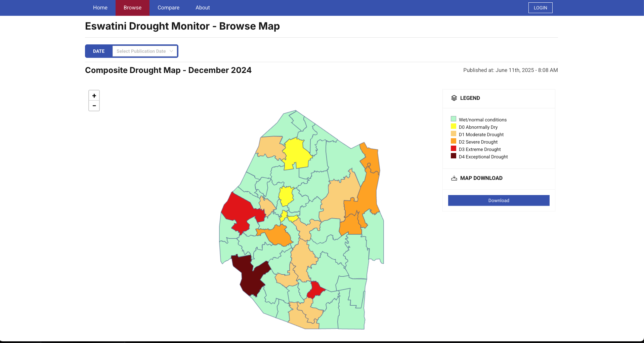Open the Compare tab

point(168,8)
